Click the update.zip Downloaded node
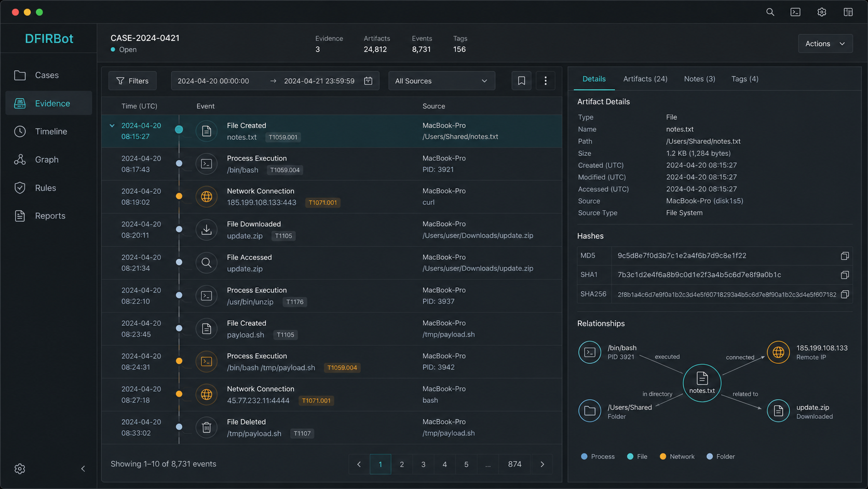The width and height of the screenshot is (868, 489). [x=778, y=411]
